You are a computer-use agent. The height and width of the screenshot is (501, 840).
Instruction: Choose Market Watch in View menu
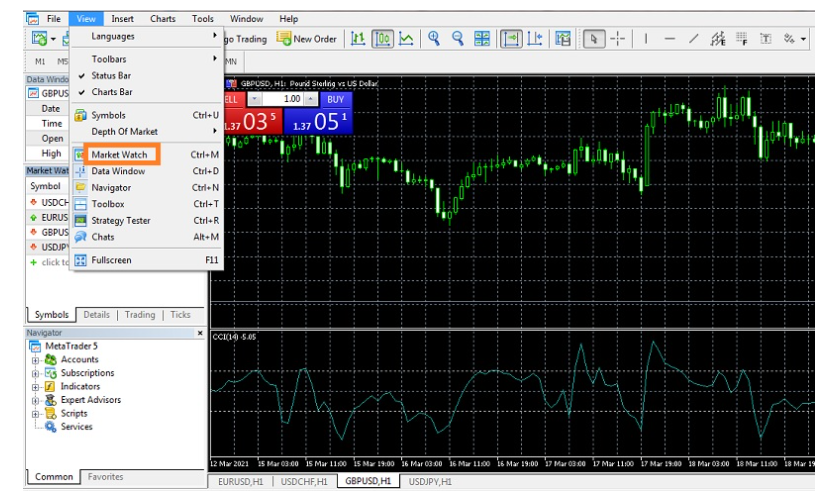click(147, 154)
